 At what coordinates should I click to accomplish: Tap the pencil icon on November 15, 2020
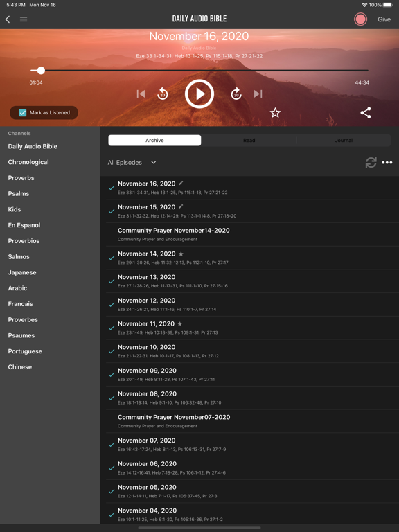click(181, 206)
